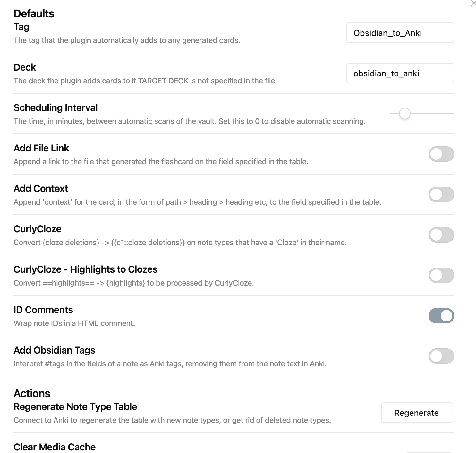Click the Defaults section heading
Image resolution: width=476 pixels, height=453 pixels.
34,13
